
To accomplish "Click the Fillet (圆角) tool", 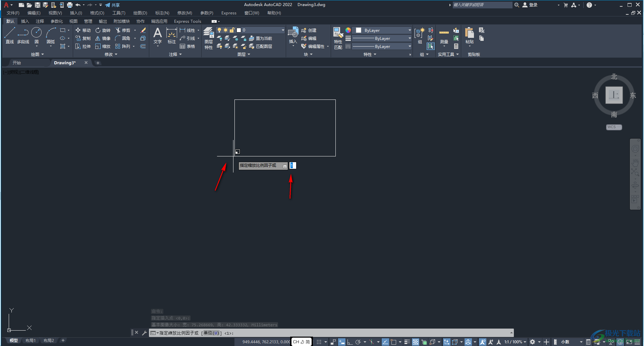I will [123, 38].
